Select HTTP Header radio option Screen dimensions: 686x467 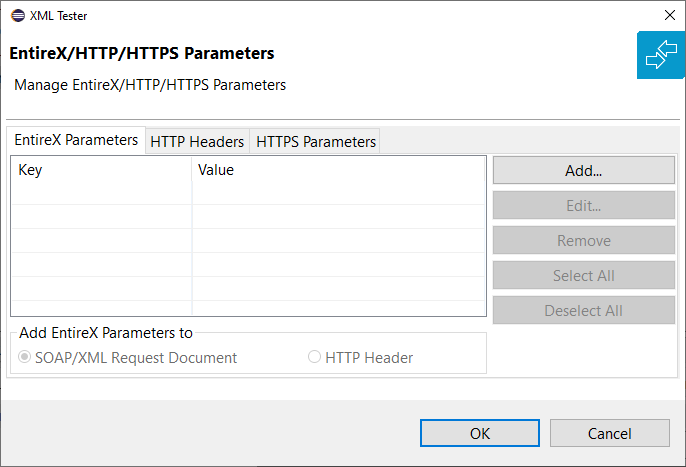360,358
